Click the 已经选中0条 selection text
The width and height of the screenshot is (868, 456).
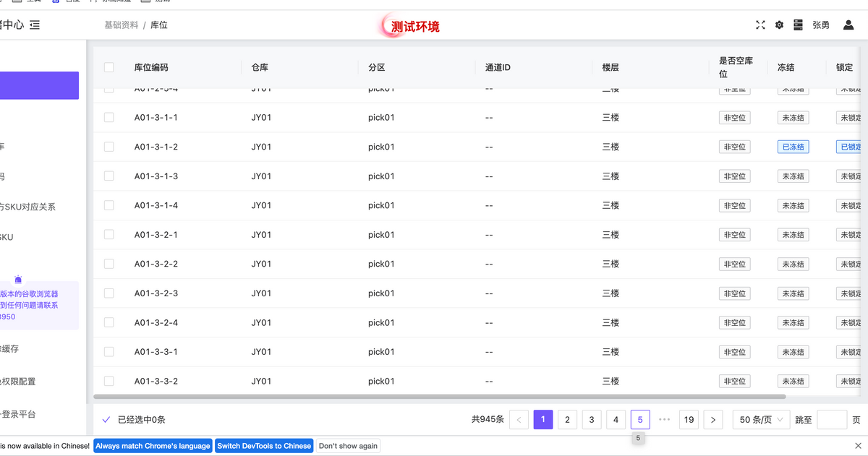(142, 420)
